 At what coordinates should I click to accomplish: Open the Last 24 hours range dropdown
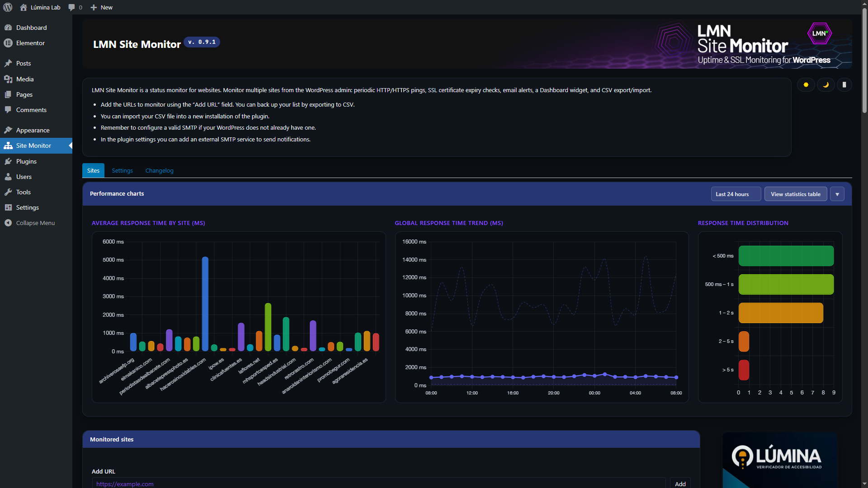point(736,194)
